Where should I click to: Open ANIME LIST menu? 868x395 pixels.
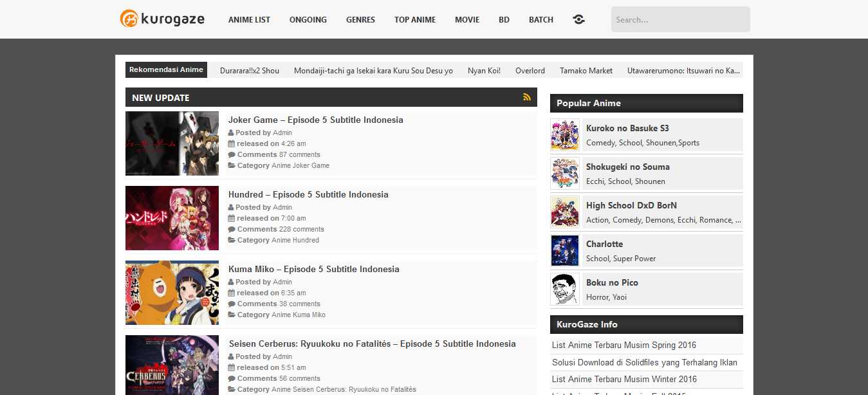pos(249,20)
